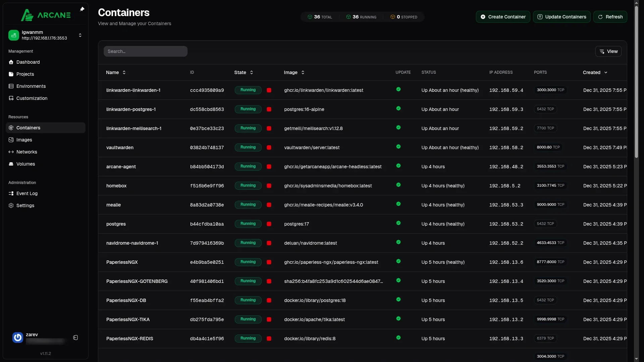Viewport: 644px width, 362px height.
Task: Click the Running badge for linkwarden-postgres-1
Action: [x=248, y=109]
